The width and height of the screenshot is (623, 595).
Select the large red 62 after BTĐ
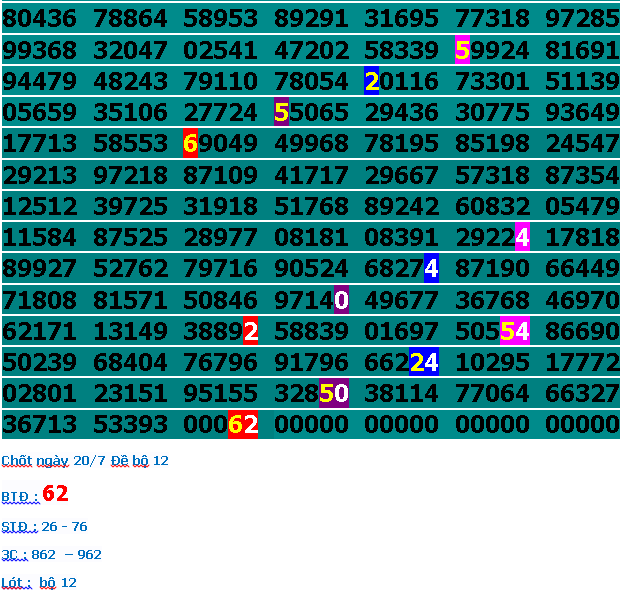tap(55, 493)
